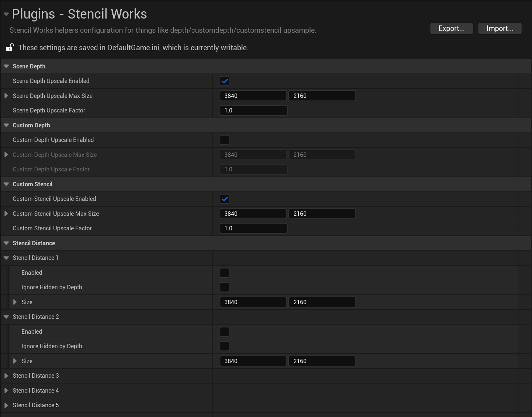This screenshot has width=532, height=417.
Task: Expand Custom Depth Upscale Max Size
Action: click(x=6, y=155)
